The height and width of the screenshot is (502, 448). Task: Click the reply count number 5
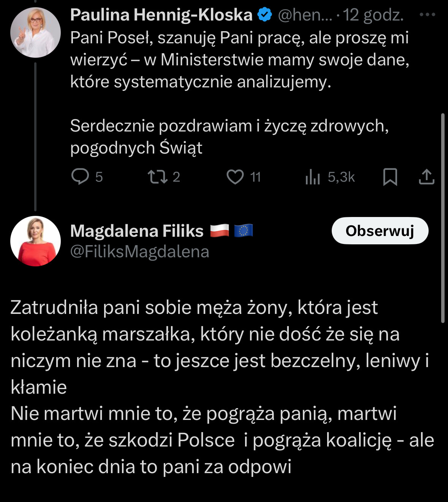click(x=99, y=177)
